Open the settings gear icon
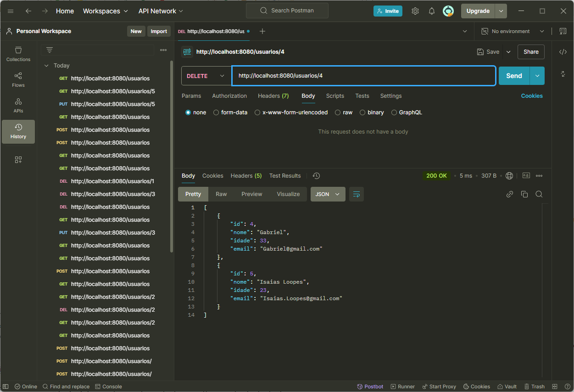This screenshot has height=392, width=574. pos(415,11)
